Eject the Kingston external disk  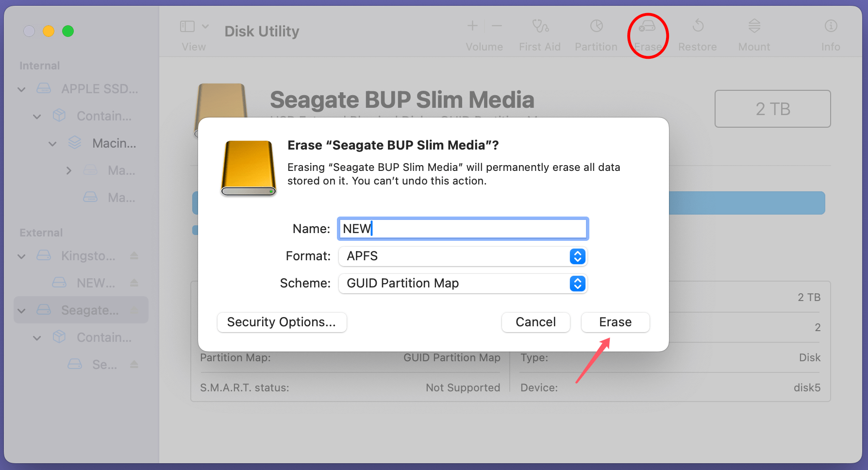(x=134, y=256)
